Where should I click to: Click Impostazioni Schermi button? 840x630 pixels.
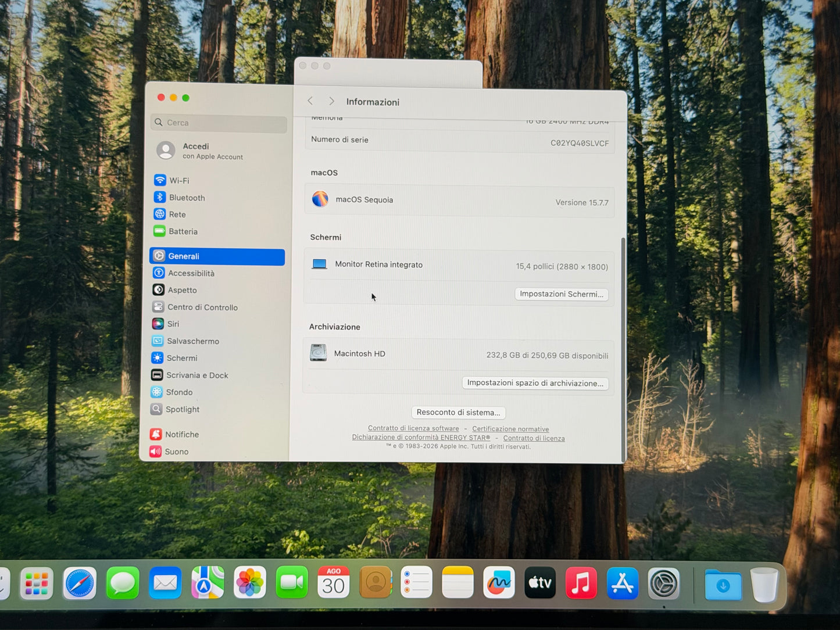562,294
